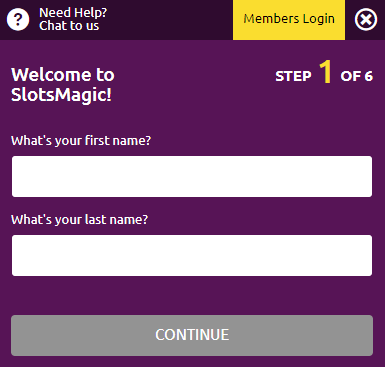Open the Members Login page
This screenshot has width=385, height=367.
click(289, 20)
